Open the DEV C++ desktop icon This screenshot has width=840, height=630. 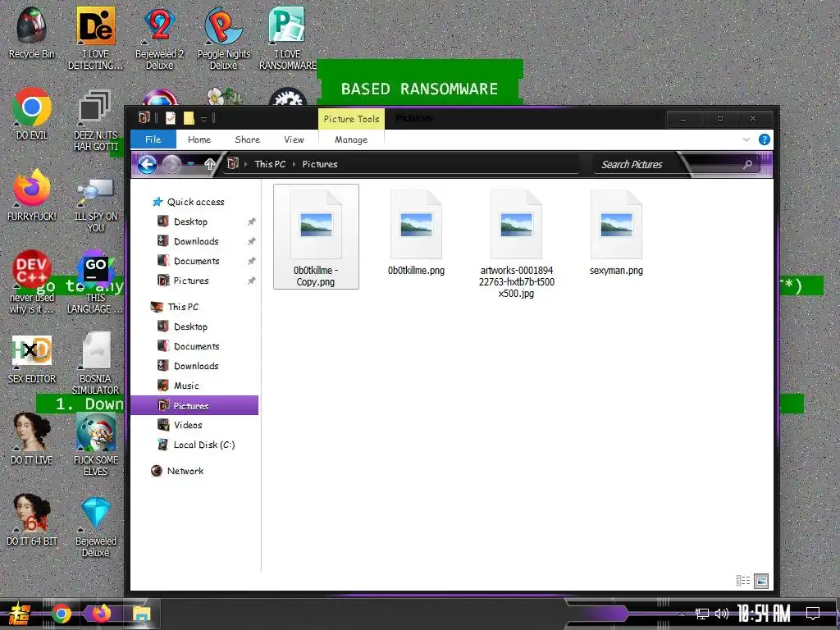[x=32, y=282]
